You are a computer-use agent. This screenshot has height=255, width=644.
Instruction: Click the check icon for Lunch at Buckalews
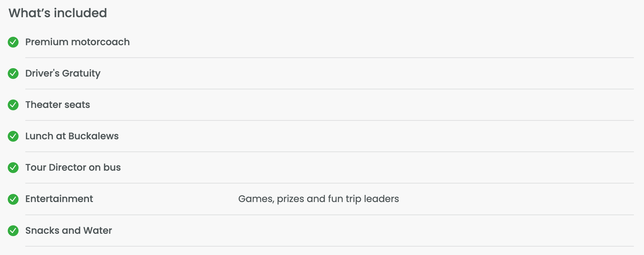point(13,136)
